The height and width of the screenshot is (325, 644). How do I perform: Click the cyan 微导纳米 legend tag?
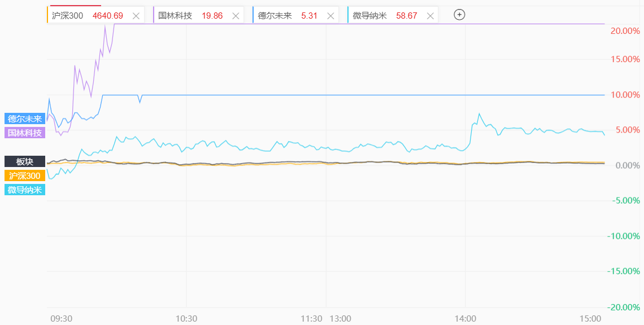[x=25, y=190]
